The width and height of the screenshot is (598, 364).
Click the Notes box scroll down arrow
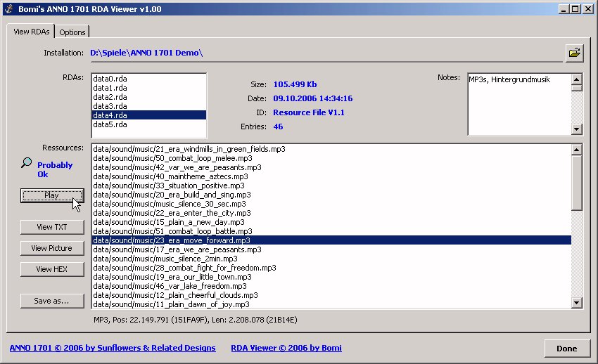pyautogui.click(x=577, y=129)
